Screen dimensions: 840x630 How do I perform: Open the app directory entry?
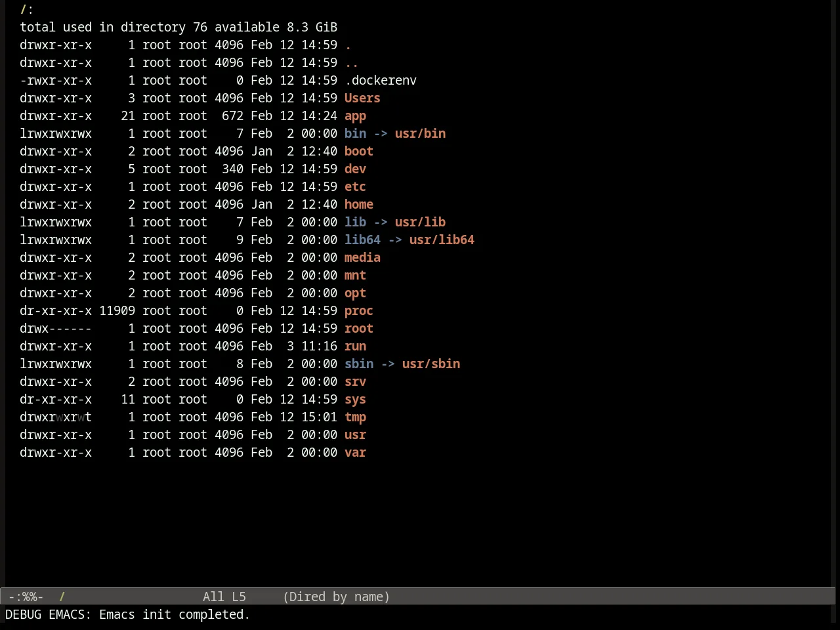click(x=355, y=116)
